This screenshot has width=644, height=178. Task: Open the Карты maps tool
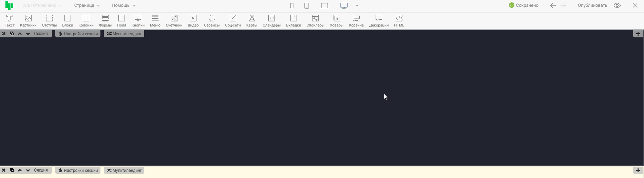pos(251,21)
